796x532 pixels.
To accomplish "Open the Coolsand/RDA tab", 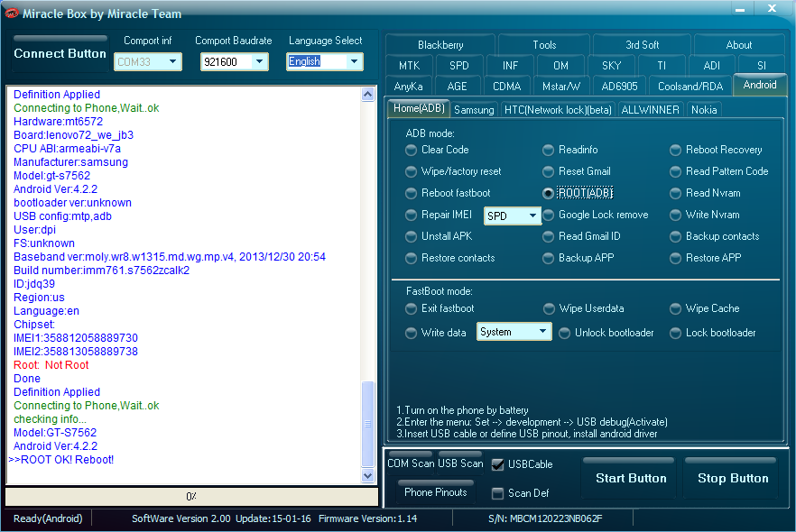I will [690, 87].
